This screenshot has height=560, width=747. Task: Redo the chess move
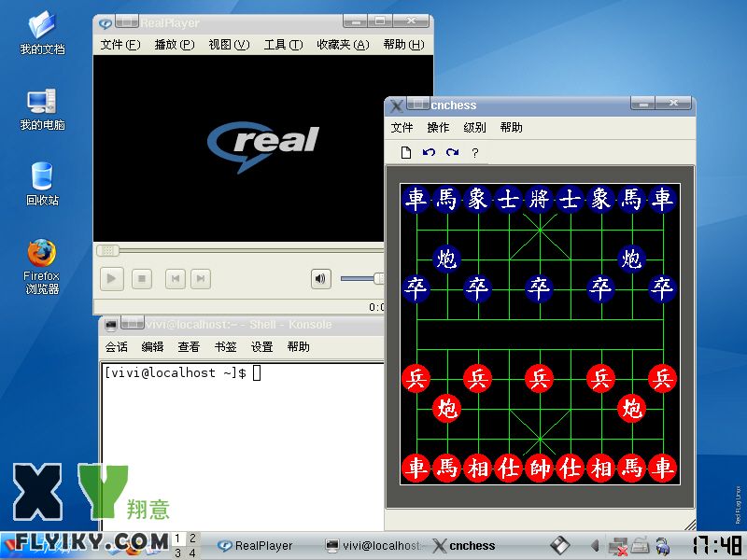[x=452, y=152]
